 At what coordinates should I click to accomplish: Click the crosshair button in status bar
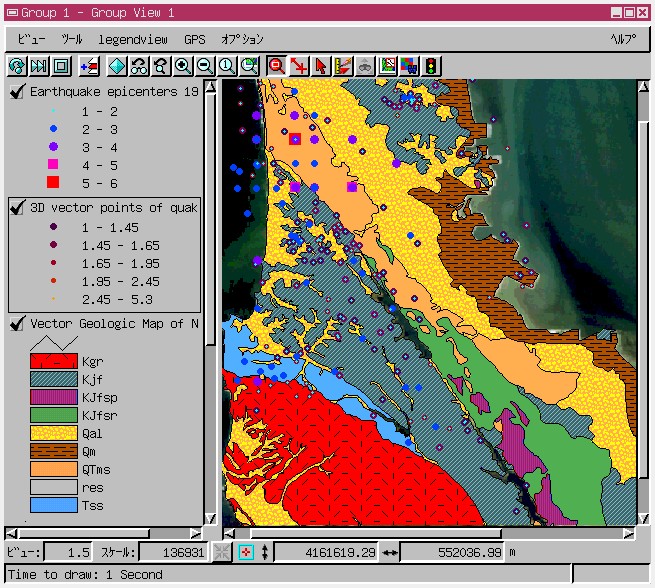[x=245, y=553]
